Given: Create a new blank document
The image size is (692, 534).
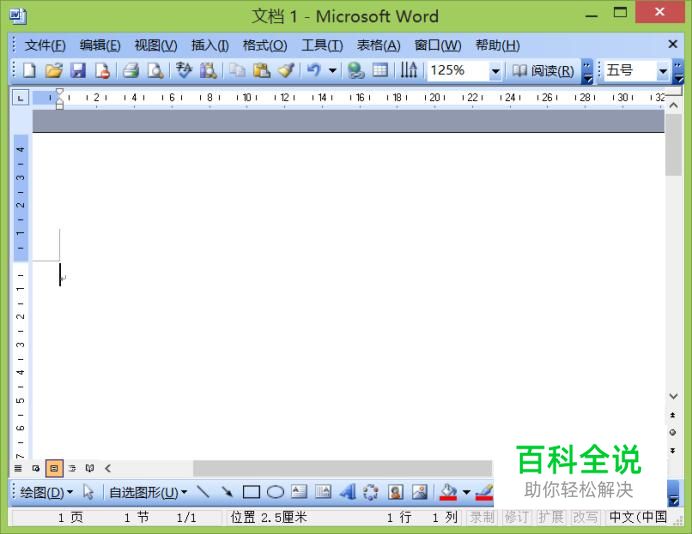Looking at the screenshot, I should pos(30,71).
